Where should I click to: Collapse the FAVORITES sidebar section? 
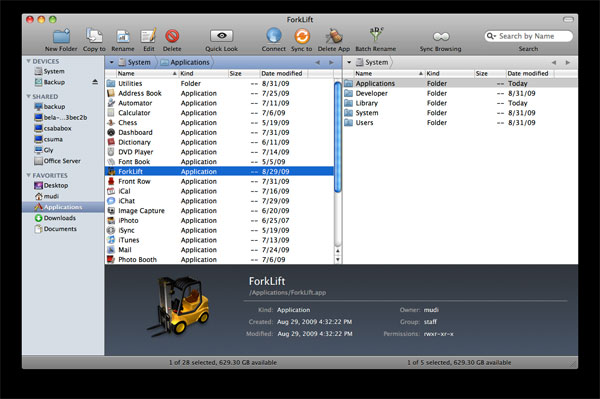coord(28,175)
